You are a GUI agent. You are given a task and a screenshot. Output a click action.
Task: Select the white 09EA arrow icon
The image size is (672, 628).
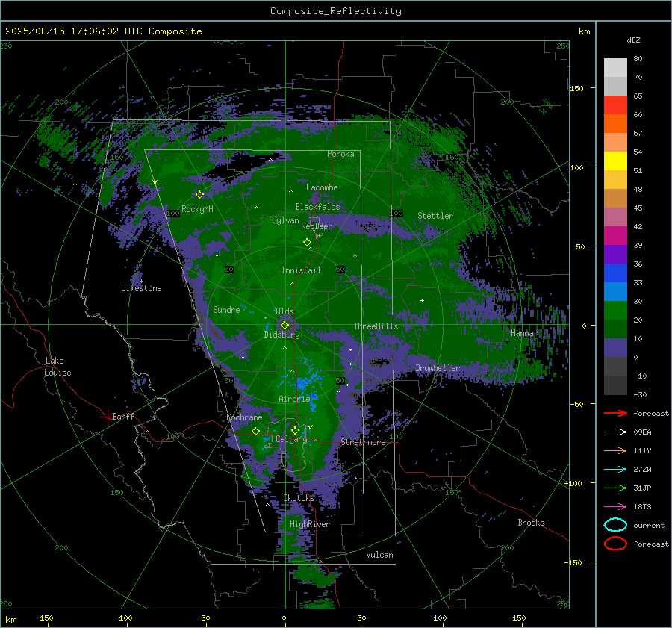click(615, 432)
